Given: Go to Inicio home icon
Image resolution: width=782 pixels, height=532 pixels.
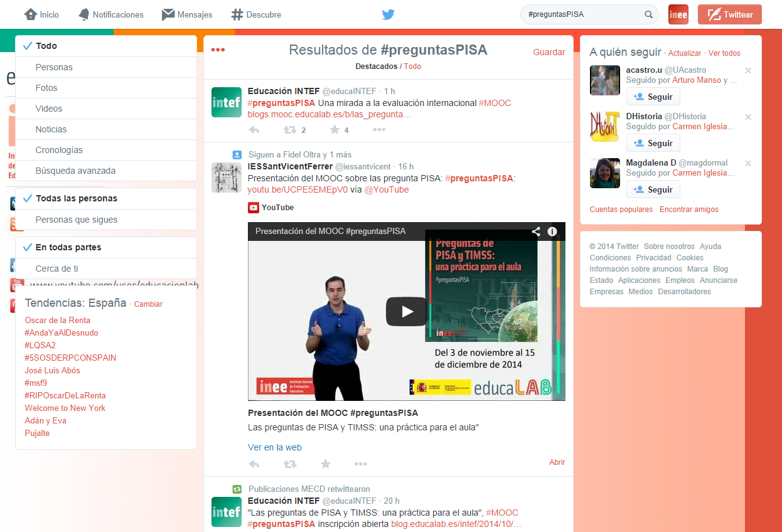Looking at the screenshot, I should tap(31, 14).
